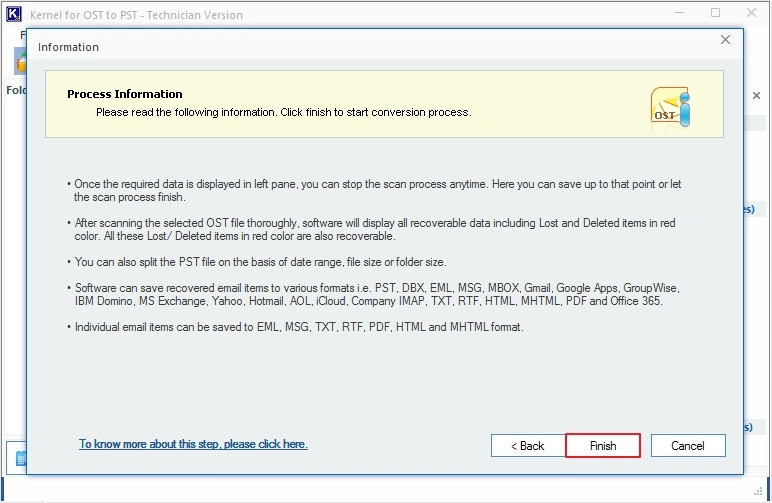Close the main Kernel for OST to PST window
Viewport: 772px width, 503px height.
pyautogui.click(x=751, y=13)
